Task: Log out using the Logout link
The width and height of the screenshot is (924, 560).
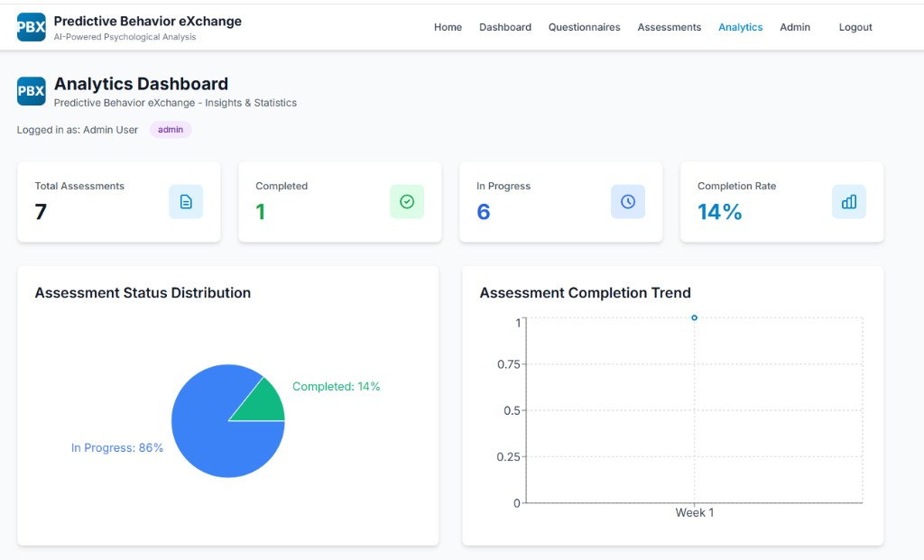Action: pyautogui.click(x=855, y=27)
